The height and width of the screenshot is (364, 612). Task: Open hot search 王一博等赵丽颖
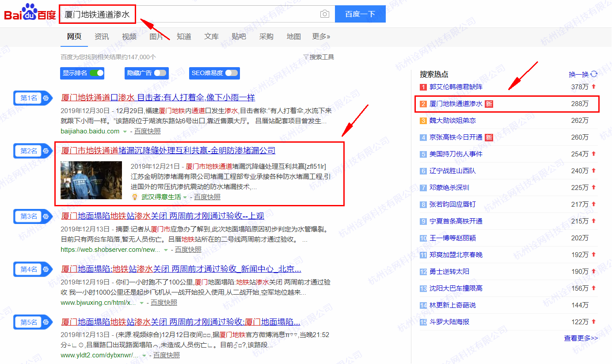(x=452, y=238)
